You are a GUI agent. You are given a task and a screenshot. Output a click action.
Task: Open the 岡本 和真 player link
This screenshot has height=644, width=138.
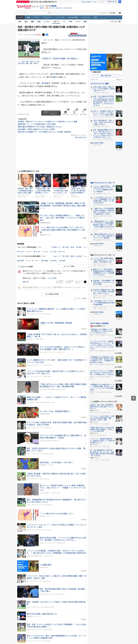pyautogui.click(x=21, y=260)
